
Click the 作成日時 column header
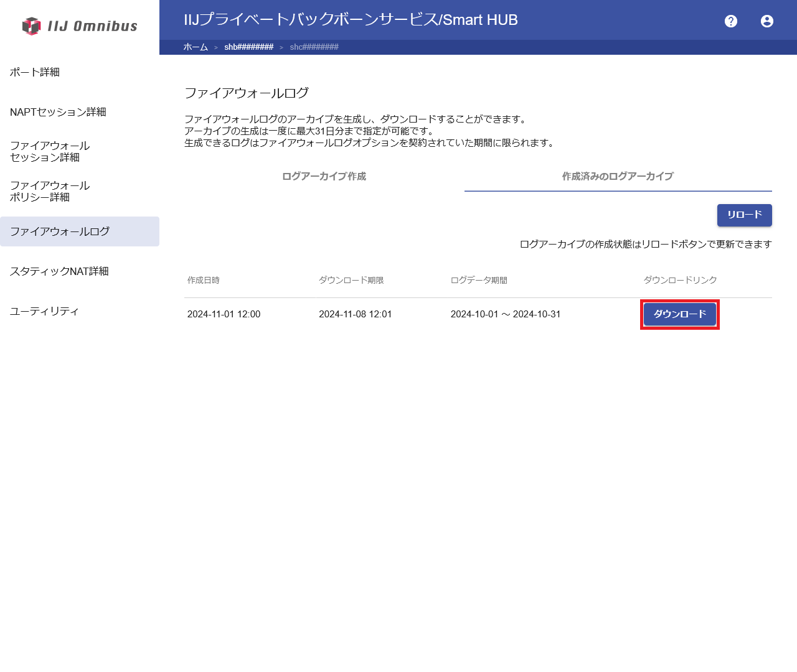click(x=204, y=281)
